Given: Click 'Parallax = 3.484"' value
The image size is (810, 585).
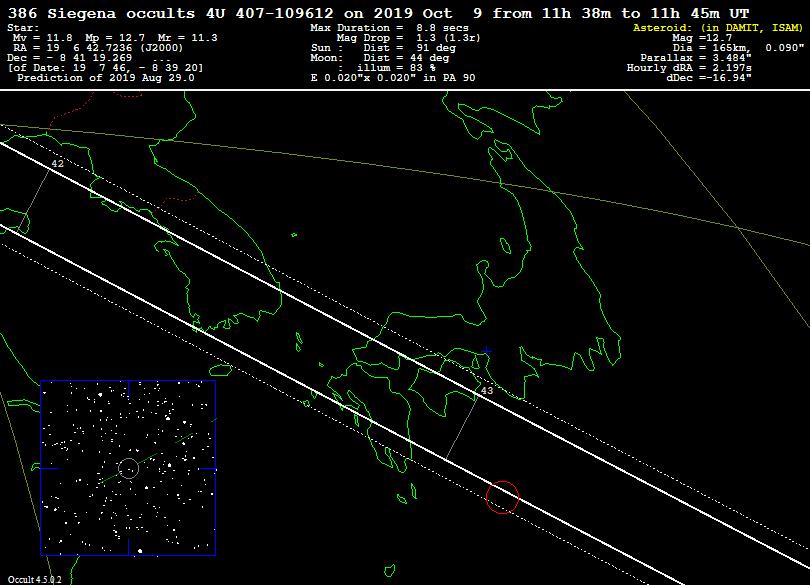Looking at the screenshot, I should tap(696, 57).
